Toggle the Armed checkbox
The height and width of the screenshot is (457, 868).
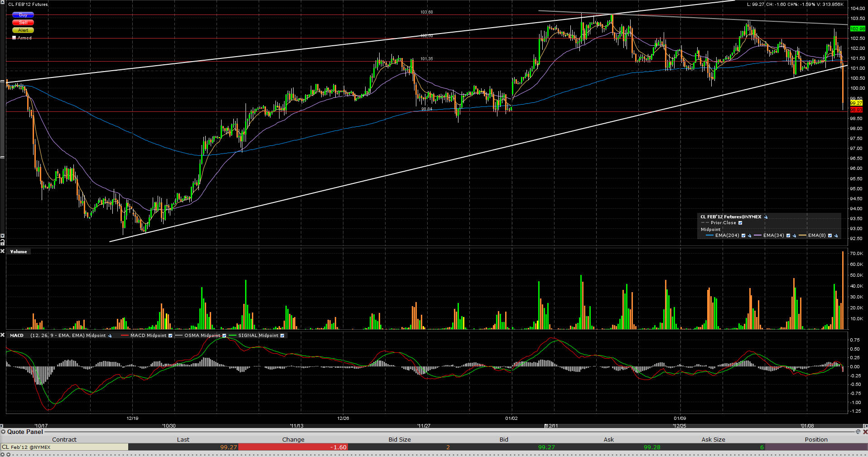pyautogui.click(x=14, y=38)
